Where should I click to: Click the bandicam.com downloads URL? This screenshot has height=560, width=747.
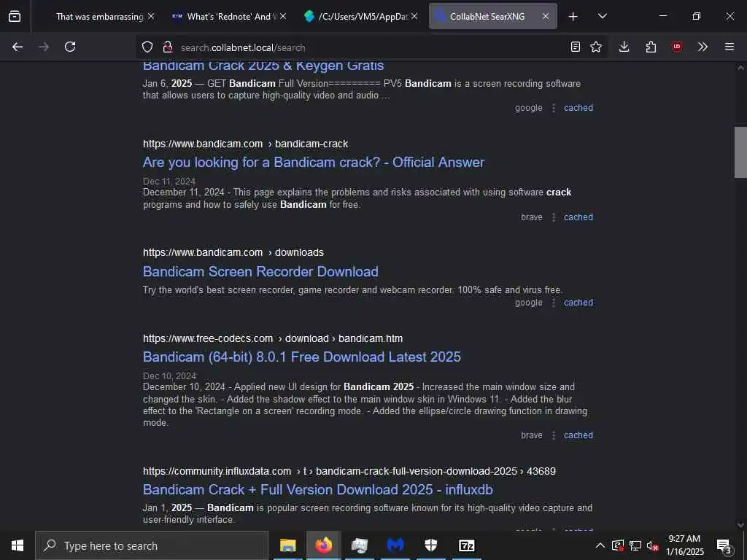233,252
